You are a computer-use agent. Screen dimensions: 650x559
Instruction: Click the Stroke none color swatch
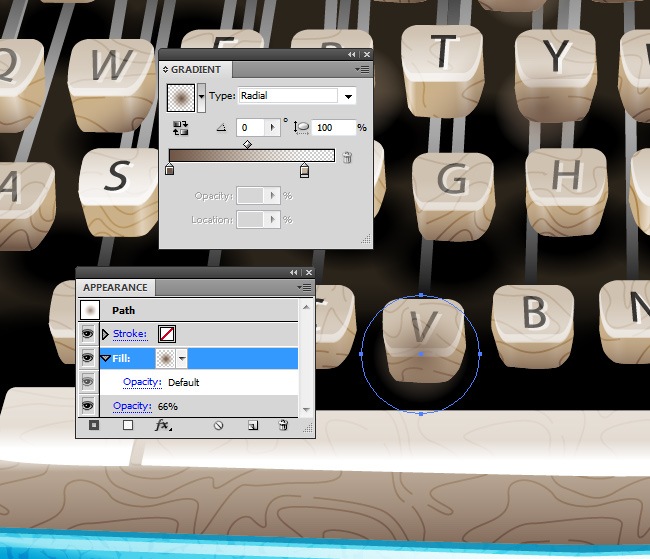pyautogui.click(x=167, y=334)
